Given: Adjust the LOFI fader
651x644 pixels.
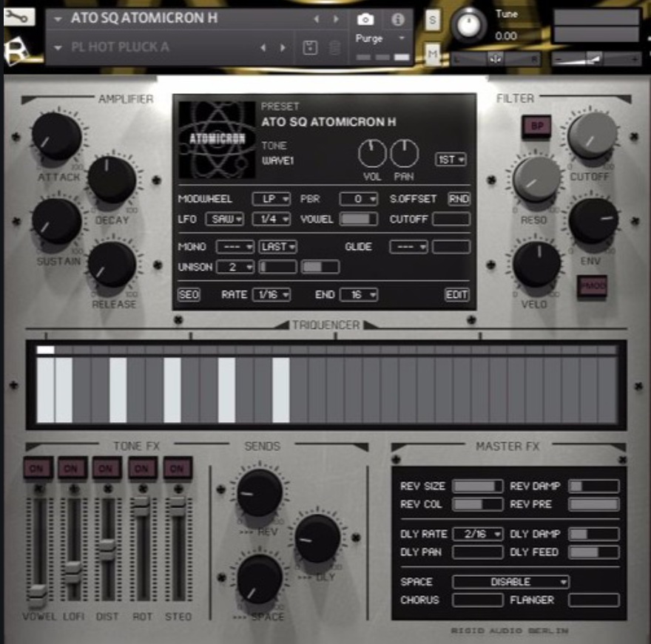Looking at the screenshot, I should 73,572.
